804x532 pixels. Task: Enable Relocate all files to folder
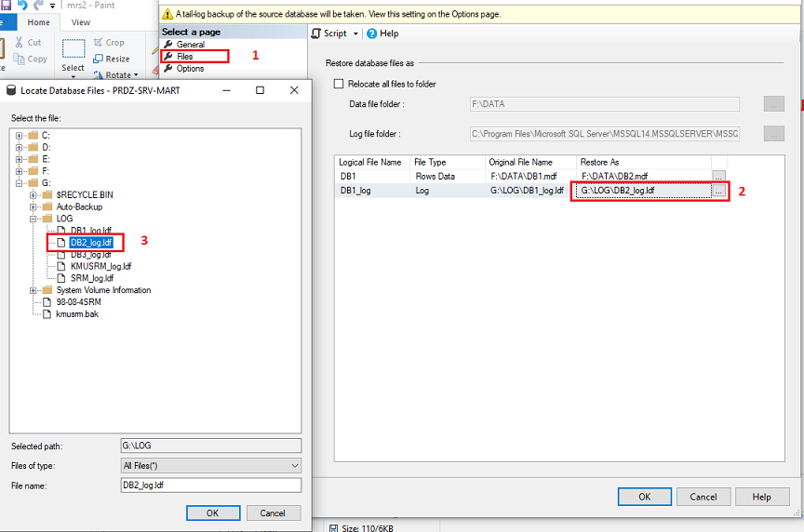coord(340,84)
